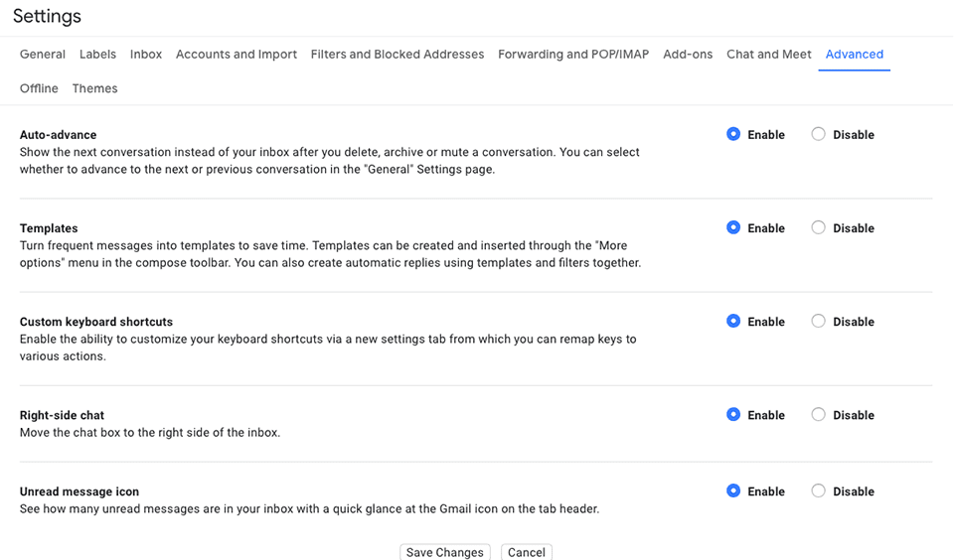
Task: Disable the Unread message icon
Action: pos(818,490)
